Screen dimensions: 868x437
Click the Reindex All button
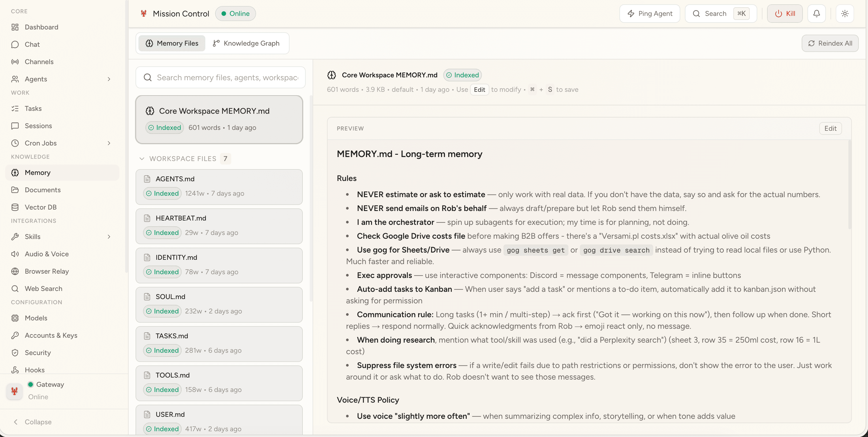[830, 43]
